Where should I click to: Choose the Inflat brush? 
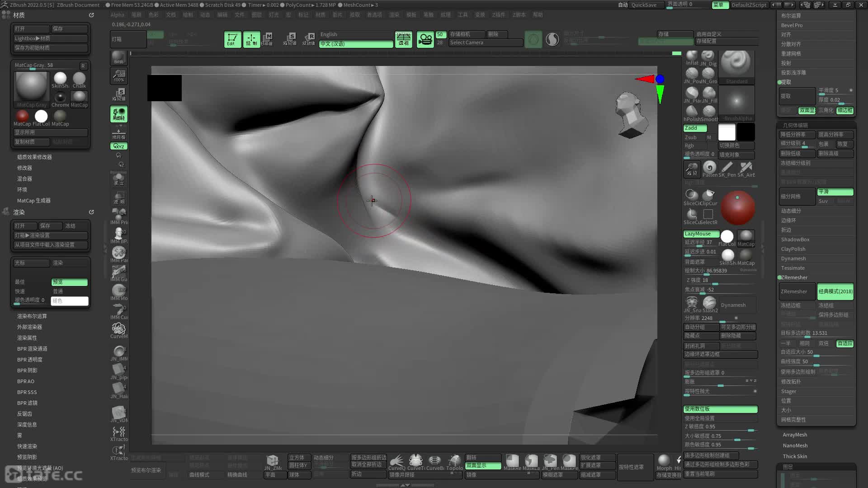pos(692,58)
